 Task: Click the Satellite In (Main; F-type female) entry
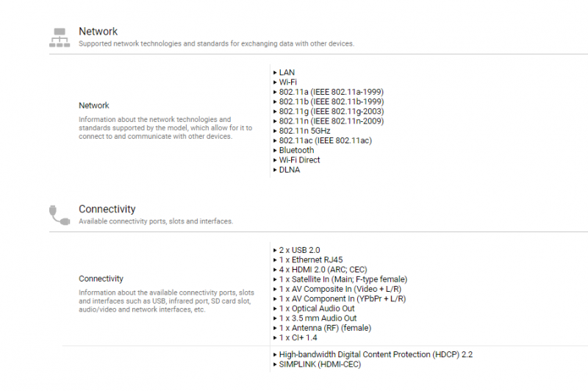pos(343,279)
